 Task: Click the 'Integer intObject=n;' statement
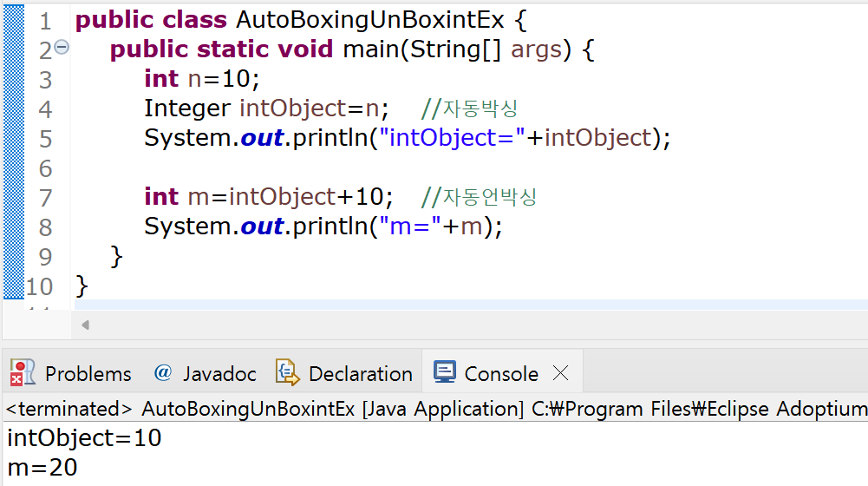[x=266, y=108]
